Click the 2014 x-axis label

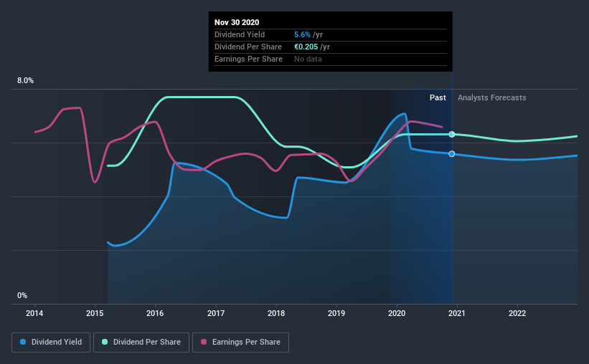pyautogui.click(x=34, y=313)
